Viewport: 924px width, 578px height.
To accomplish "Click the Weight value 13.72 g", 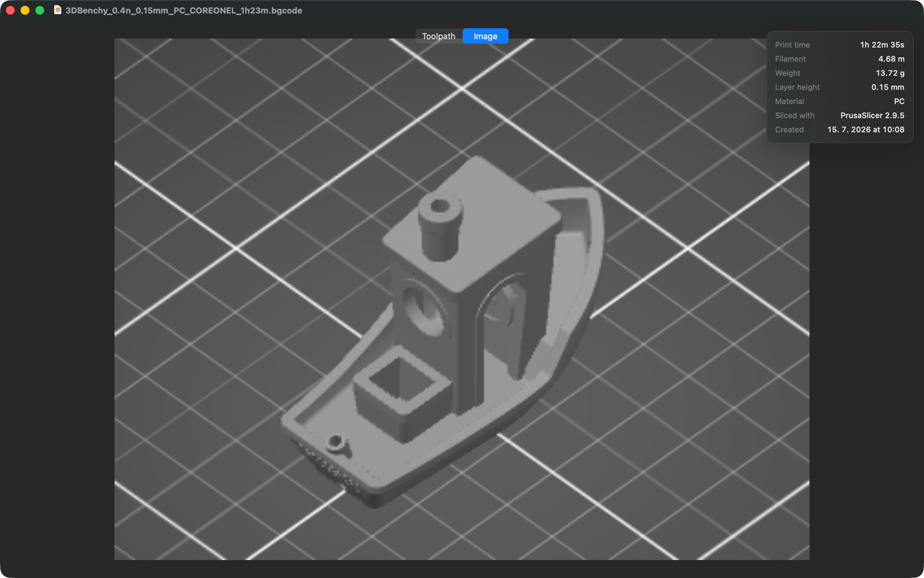I will coord(890,73).
